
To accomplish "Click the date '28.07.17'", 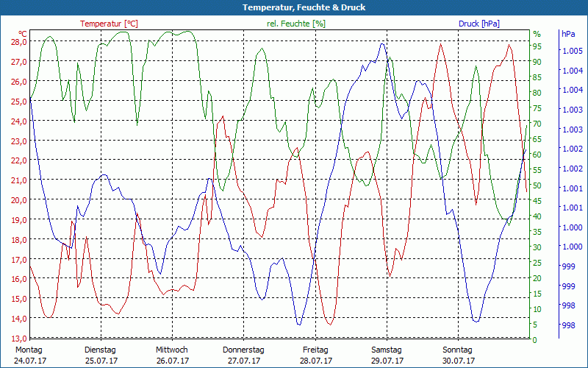I will [316, 361].
